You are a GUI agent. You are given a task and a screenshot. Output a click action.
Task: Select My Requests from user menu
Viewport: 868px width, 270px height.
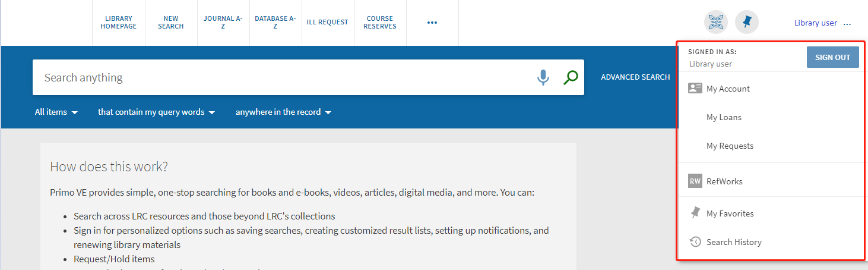click(x=730, y=146)
